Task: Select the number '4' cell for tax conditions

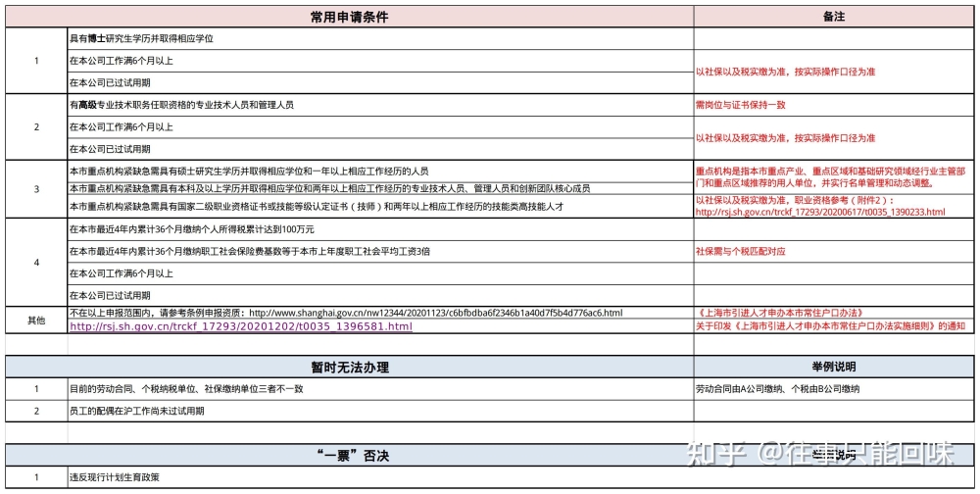Action: (36, 262)
